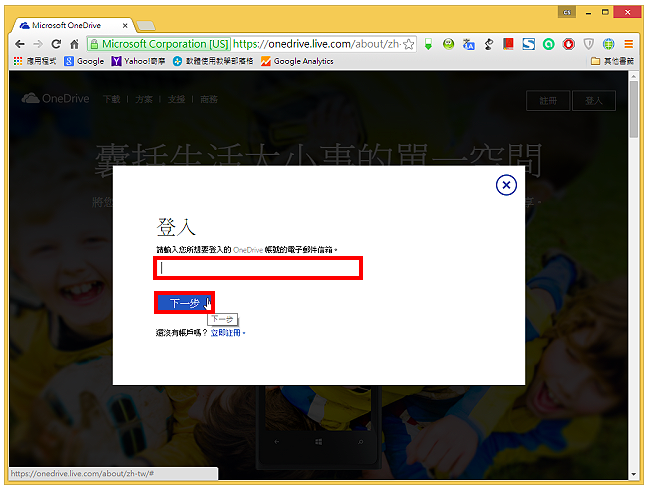Open the 其他書籤 bookmarks folder
This screenshot has height=495, width=654.
pos(612,61)
